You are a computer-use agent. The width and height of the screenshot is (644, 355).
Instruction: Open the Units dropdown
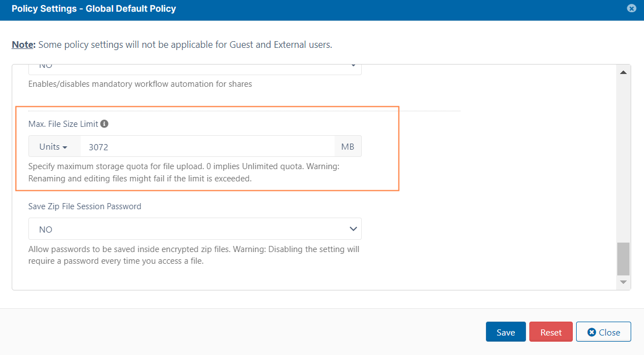tap(54, 146)
